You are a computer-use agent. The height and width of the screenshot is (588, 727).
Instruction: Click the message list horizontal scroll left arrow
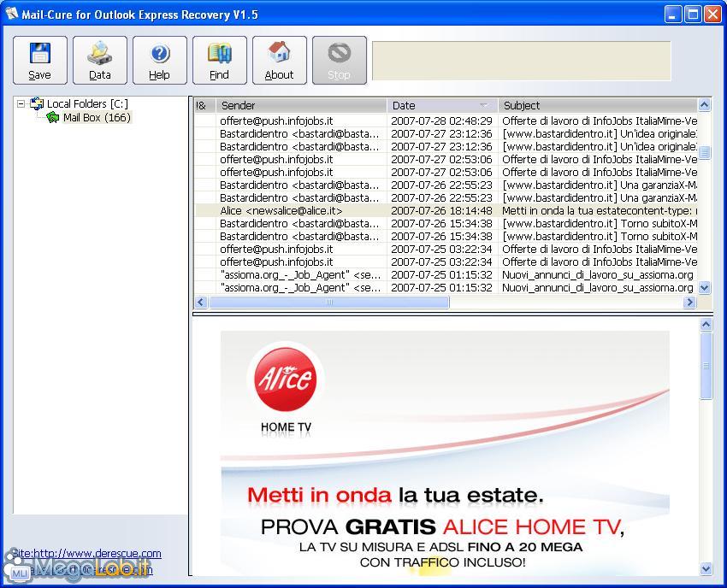[x=201, y=302]
